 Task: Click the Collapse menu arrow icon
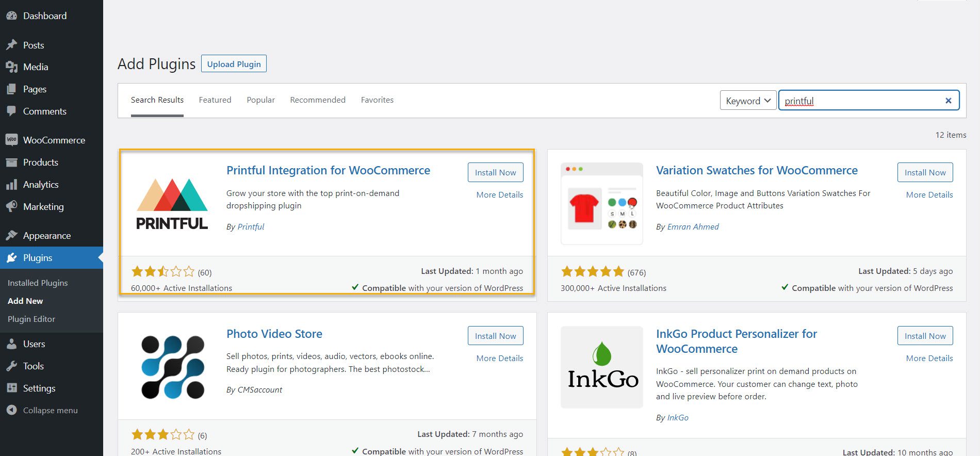pyautogui.click(x=11, y=410)
